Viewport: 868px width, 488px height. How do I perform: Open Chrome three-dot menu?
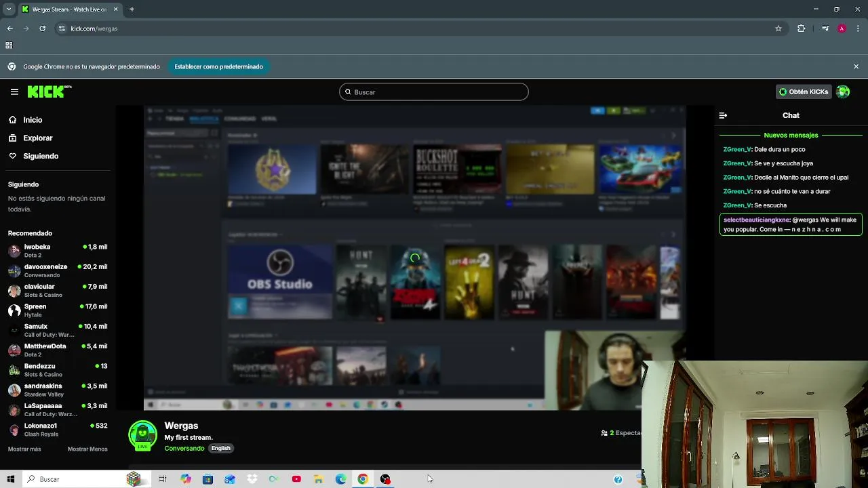tap(859, 28)
